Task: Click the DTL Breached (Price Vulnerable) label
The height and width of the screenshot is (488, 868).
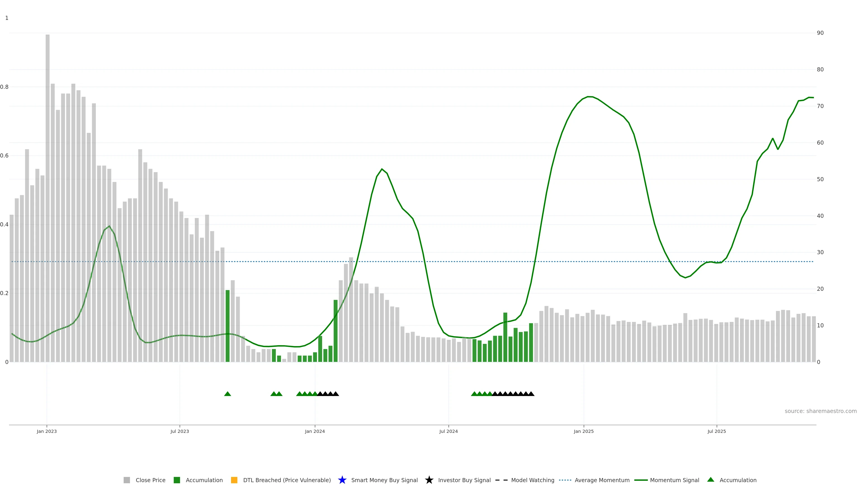Action: [x=287, y=480]
